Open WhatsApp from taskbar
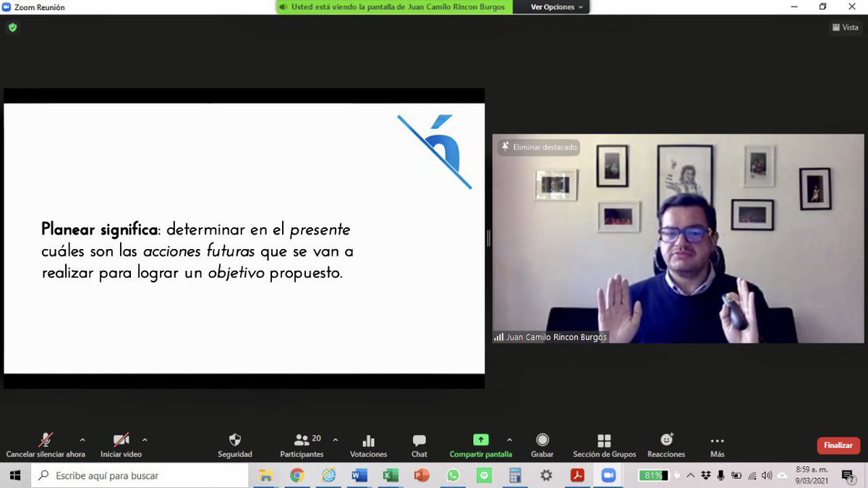The height and width of the screenshot is (488, 868). [453, 476]
